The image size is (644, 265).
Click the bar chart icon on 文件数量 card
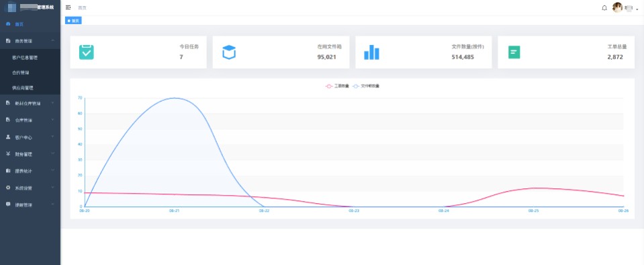371,52
